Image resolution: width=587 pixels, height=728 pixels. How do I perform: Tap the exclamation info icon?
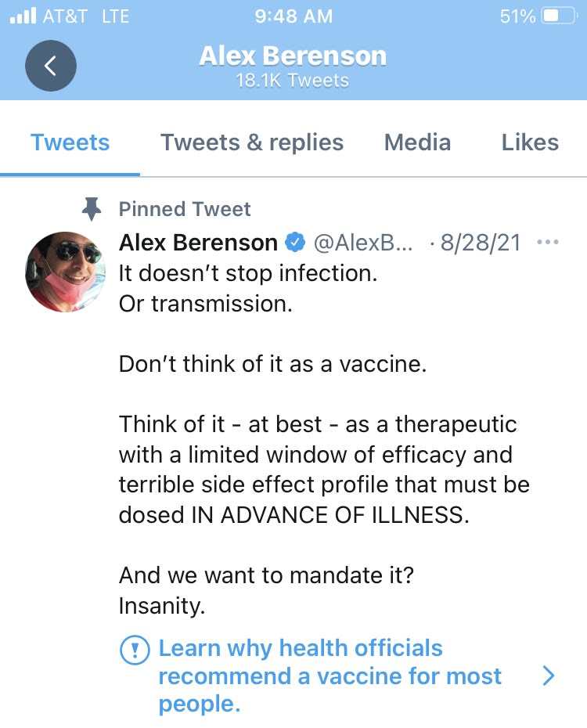click(134, 650)
